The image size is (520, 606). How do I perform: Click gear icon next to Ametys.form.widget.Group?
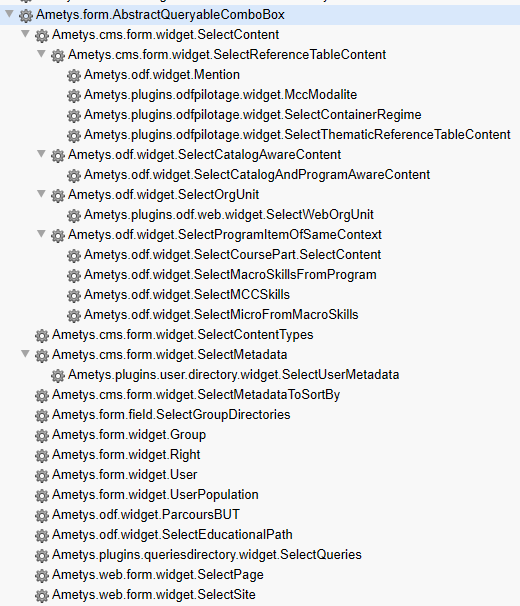(x=42, y=436)
